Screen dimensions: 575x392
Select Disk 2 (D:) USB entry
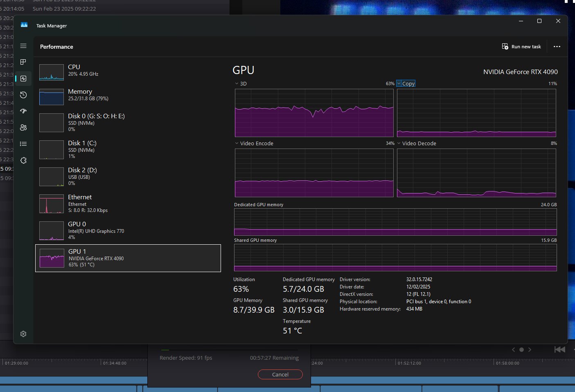click(128, 176)
